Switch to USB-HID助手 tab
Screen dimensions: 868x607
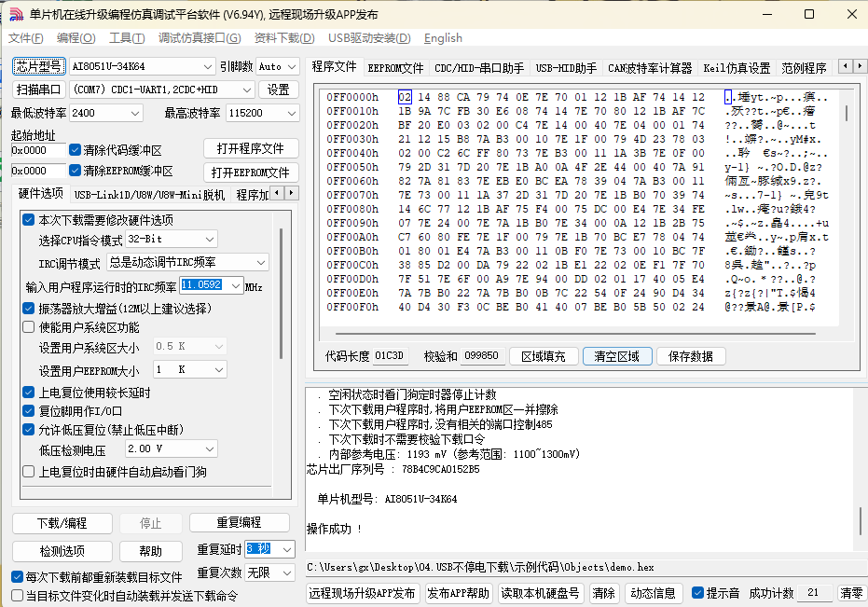566,68
